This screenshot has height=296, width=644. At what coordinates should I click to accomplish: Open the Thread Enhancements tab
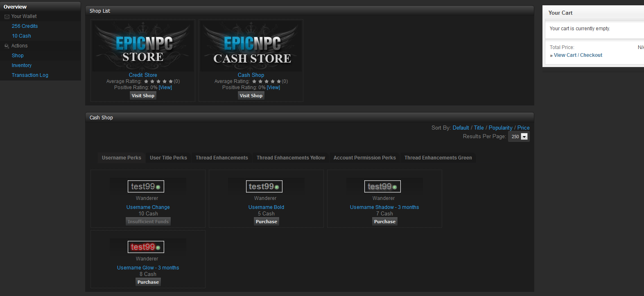point(222,158)
